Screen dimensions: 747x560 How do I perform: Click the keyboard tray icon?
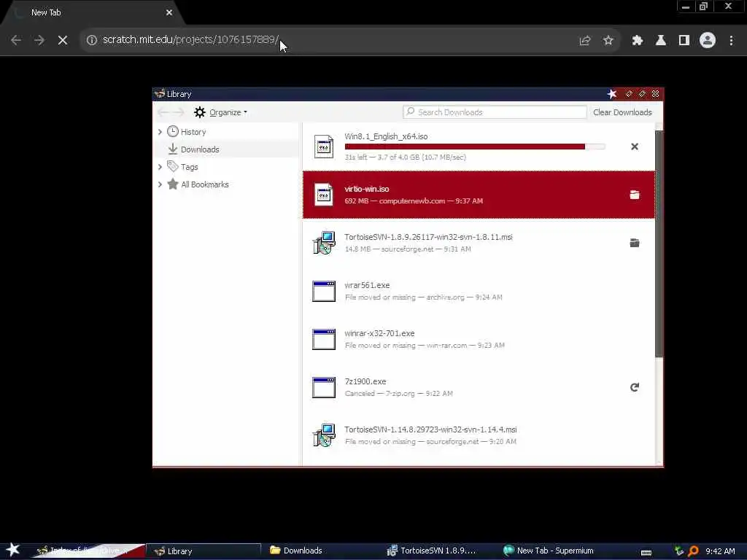(x=646, y=553)
